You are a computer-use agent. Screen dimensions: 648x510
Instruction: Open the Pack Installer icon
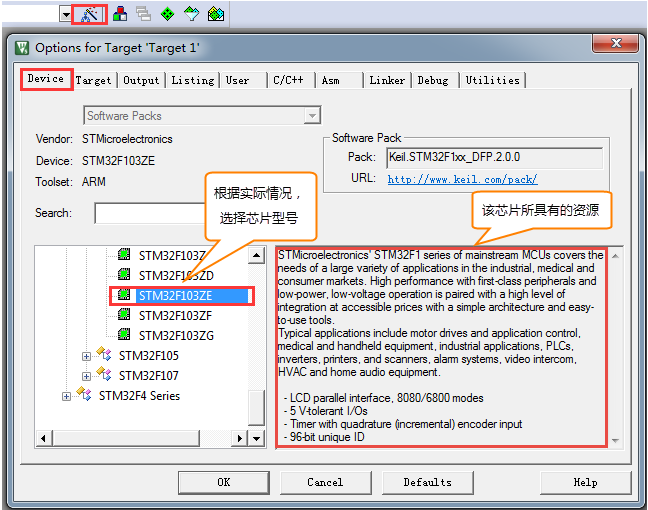(216, 14)
